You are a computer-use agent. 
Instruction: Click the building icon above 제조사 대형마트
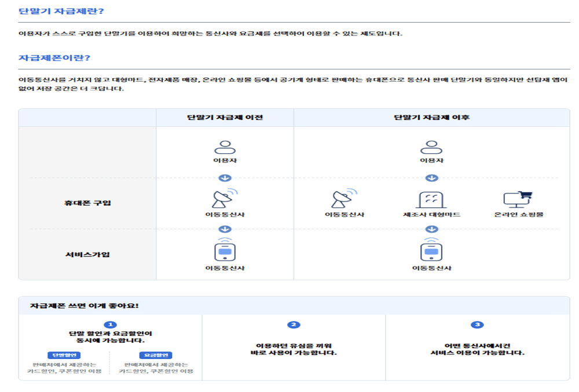(x=431, y=200)
